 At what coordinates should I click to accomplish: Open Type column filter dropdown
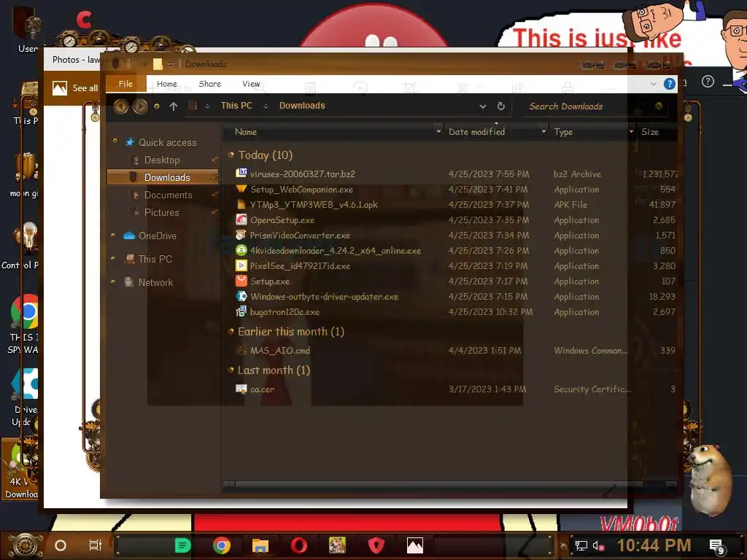(631, 131)
